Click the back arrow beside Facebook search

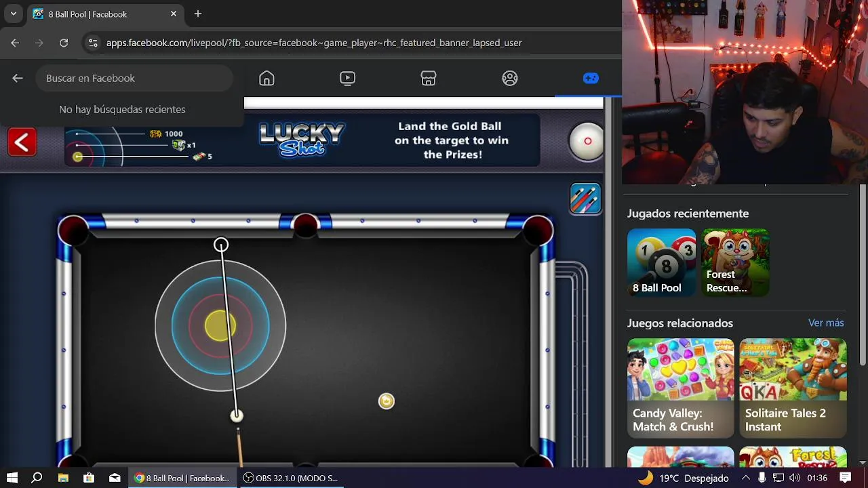[18, 78]
